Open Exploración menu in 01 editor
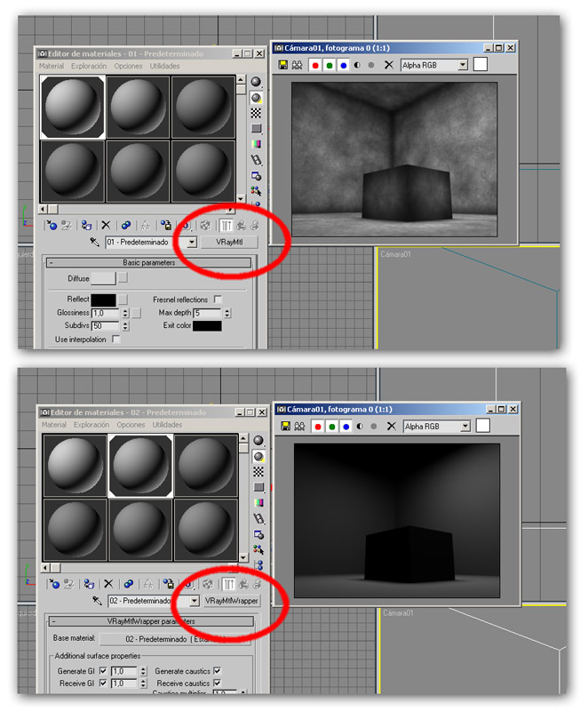 89,66
